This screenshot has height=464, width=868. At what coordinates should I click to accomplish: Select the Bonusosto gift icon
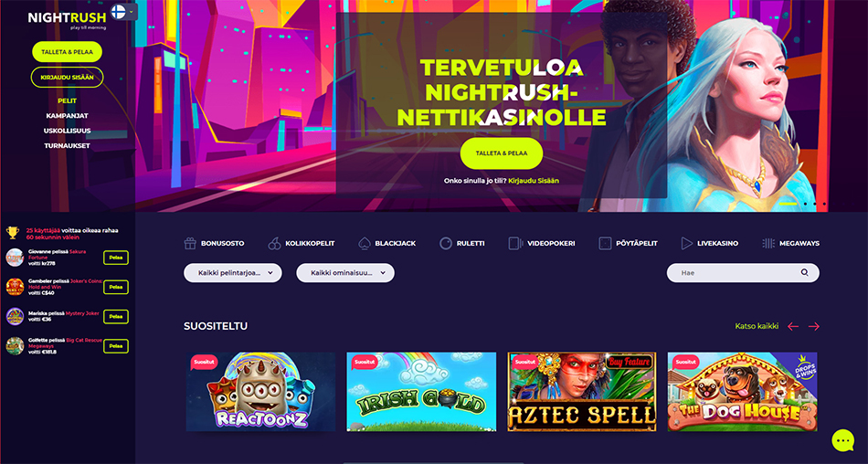click(x=190, y=243)
